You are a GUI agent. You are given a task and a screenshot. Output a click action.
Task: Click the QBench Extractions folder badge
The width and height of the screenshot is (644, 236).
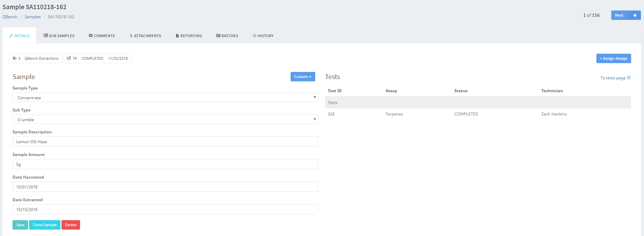tap(36, 58)
